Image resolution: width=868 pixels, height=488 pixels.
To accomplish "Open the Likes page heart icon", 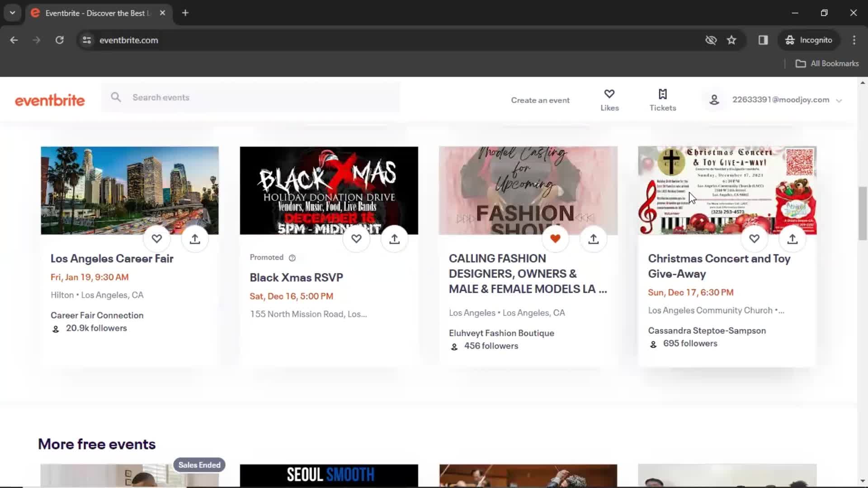I will tap(609, 94).
